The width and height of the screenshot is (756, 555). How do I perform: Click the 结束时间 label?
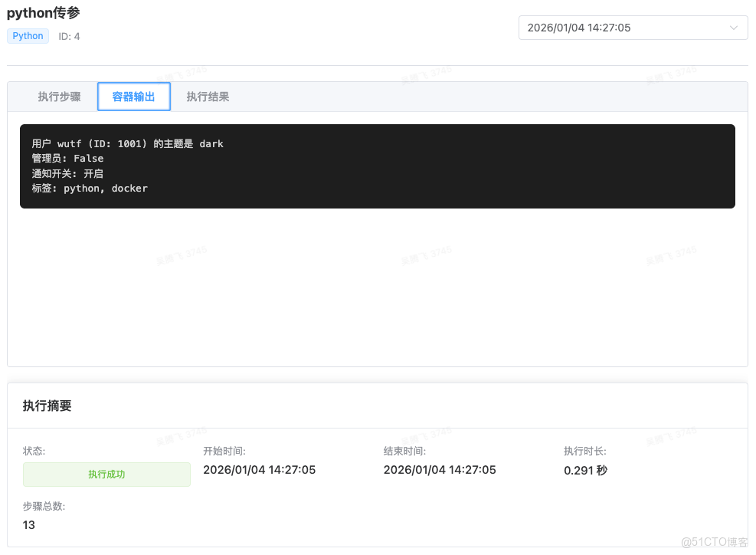(x=404, y=452)
